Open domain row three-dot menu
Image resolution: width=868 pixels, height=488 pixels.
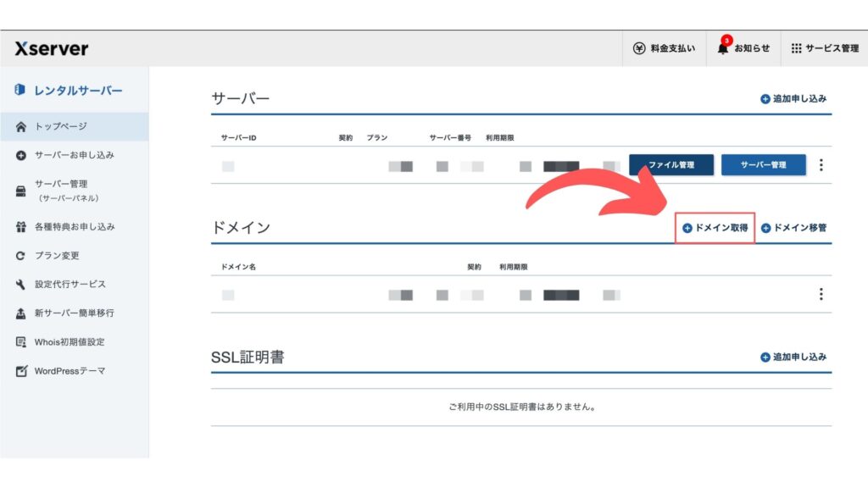[821, 294]
